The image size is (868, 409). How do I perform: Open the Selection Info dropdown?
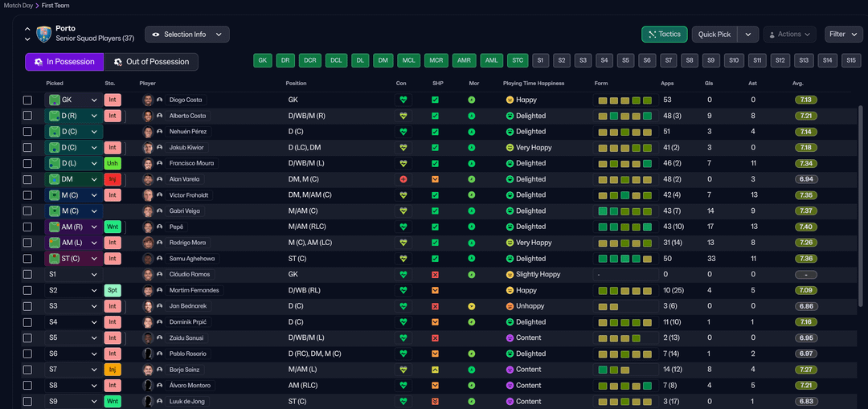[187, 35]
